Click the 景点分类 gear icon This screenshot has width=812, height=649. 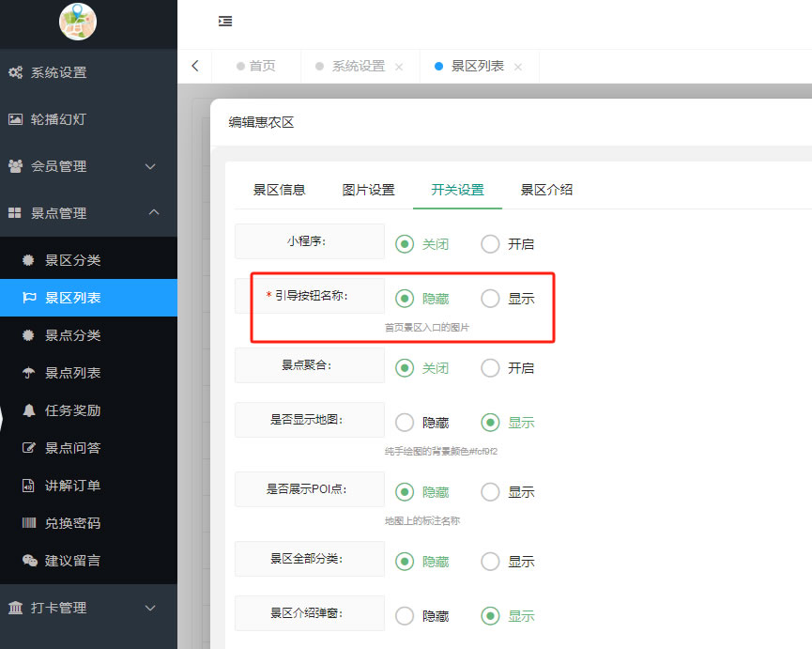click(28, 335)
